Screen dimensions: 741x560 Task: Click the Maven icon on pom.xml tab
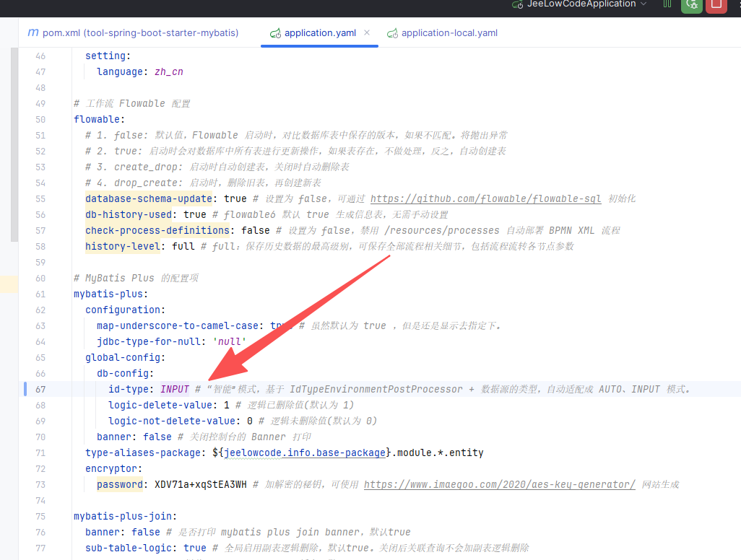pyautogui.click(x=32, y=32)
